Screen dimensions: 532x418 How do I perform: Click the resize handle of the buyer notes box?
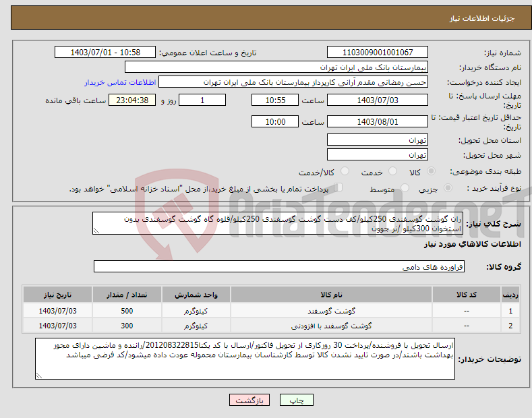[x=39, y=376]
